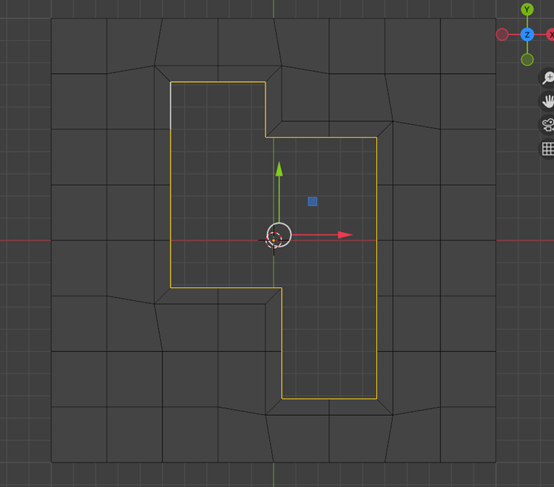Screen dimensions: 554x487
Task: Select the right vertical yellow edge
Action: [377, 268]
